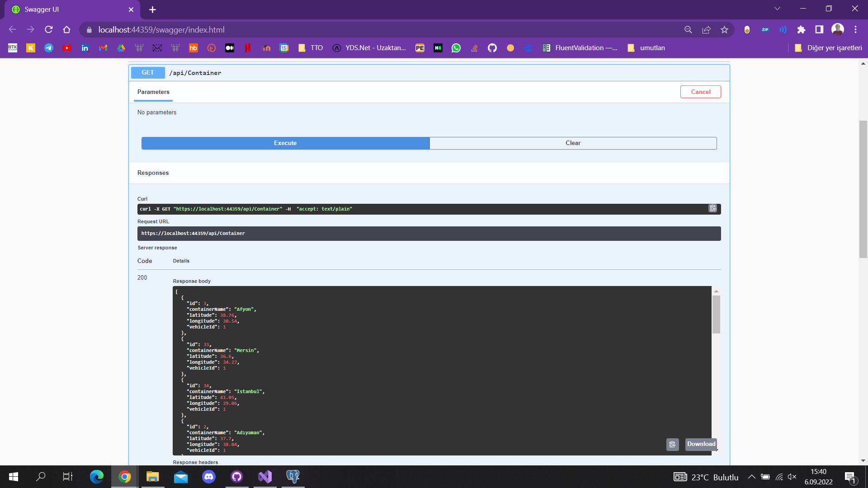Screen dimensions: 868x488
Task: Open the Chrome extensions puzzle icon
Action: (x=802, y=29)
